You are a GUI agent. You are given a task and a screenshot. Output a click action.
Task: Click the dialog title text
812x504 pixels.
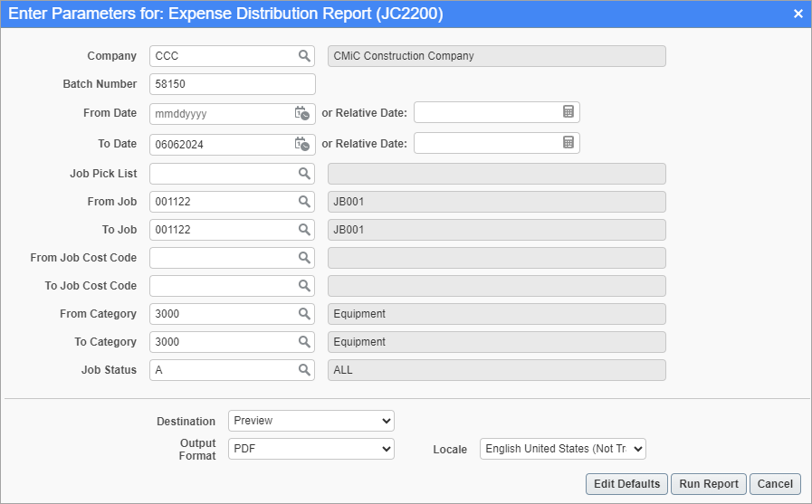pos(225,14)
